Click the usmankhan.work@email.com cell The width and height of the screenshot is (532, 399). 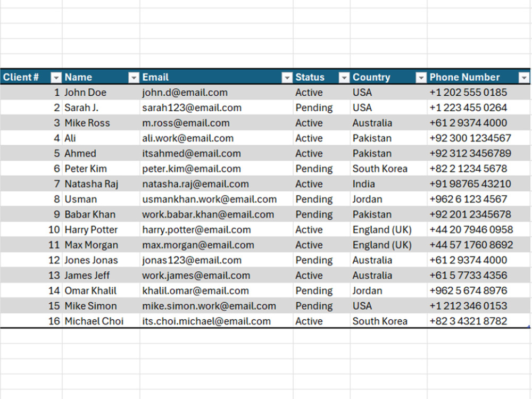click(x=217, y=199)
